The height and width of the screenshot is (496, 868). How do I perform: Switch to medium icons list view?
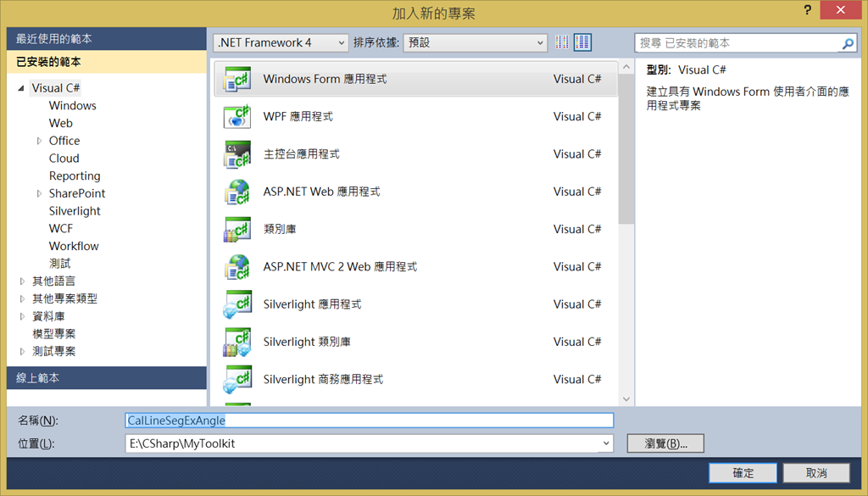click(x=582, y=42)
